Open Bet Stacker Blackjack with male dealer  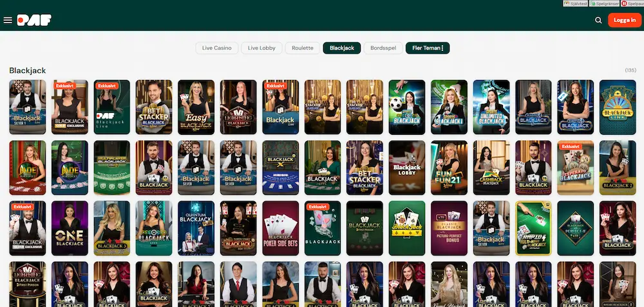click(154, 107)
